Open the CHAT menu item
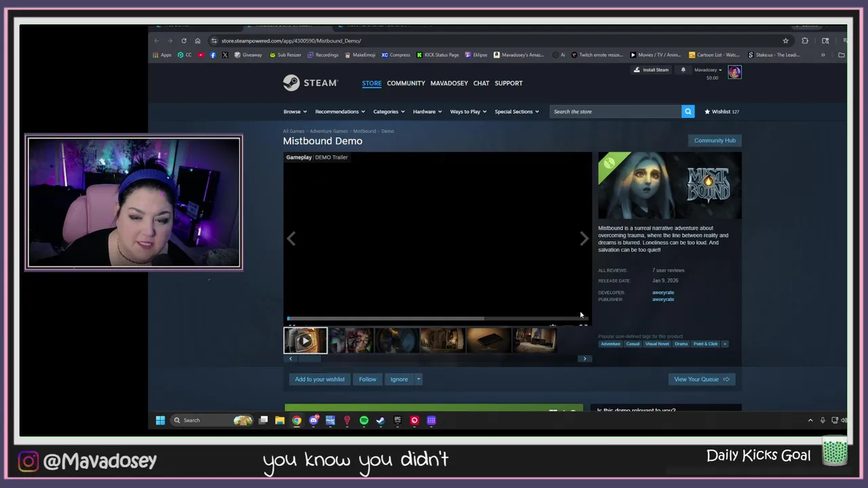 pos(481,83)
